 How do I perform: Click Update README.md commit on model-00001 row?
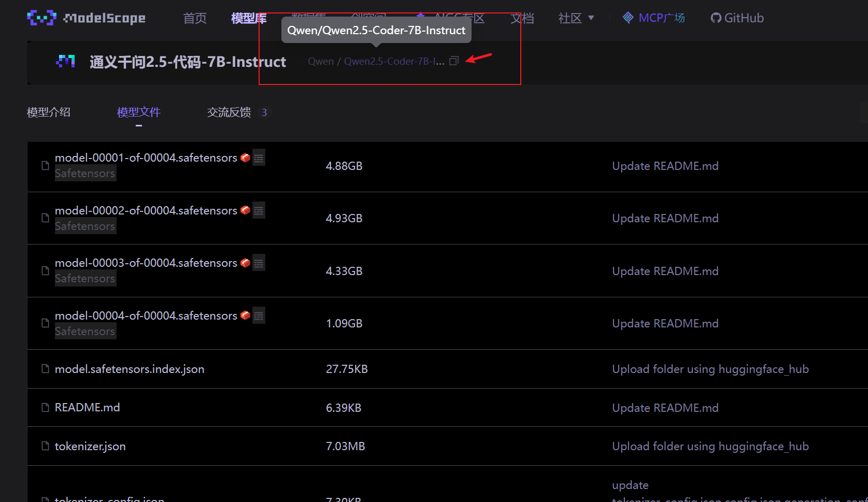665,166
